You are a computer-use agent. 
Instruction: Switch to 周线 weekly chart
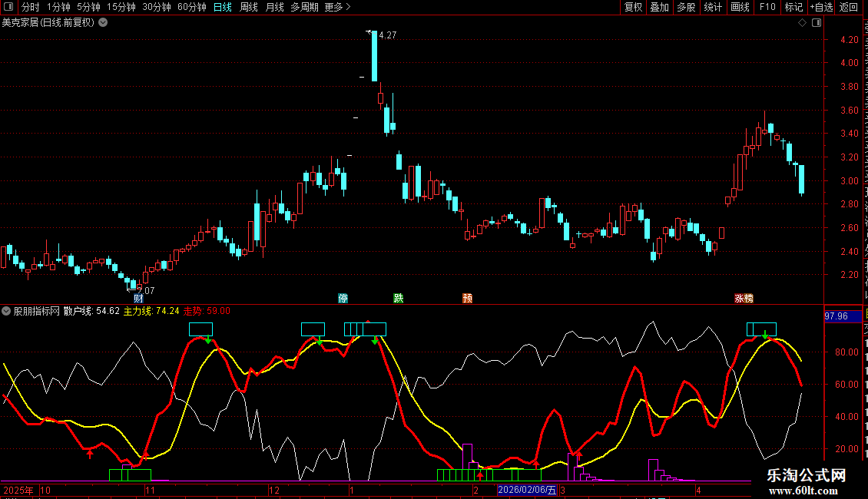click(x=249, y=7)
